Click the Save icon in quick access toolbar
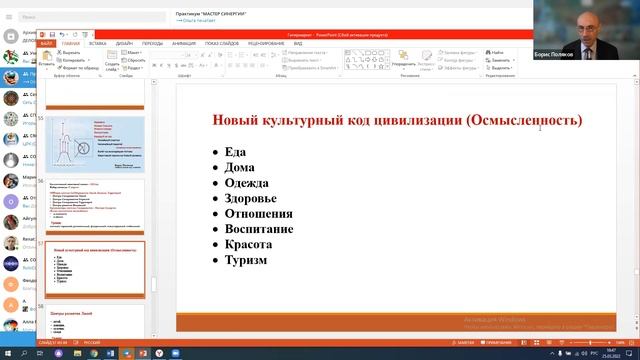This screenshot has width=640, height=360. (x=52, y=35)
